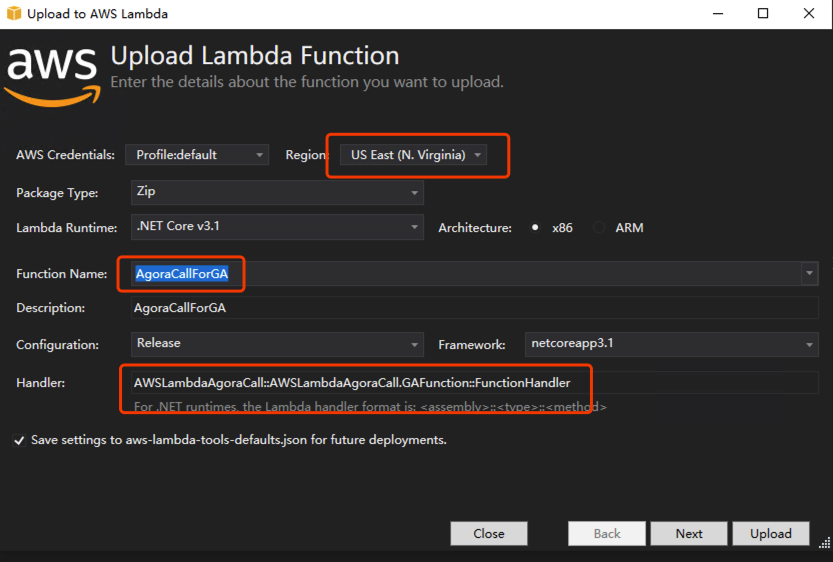Minimize the Upload to AWS Lambda window
The width and height of the screenshot is (833, 562).
click(718, 13)
